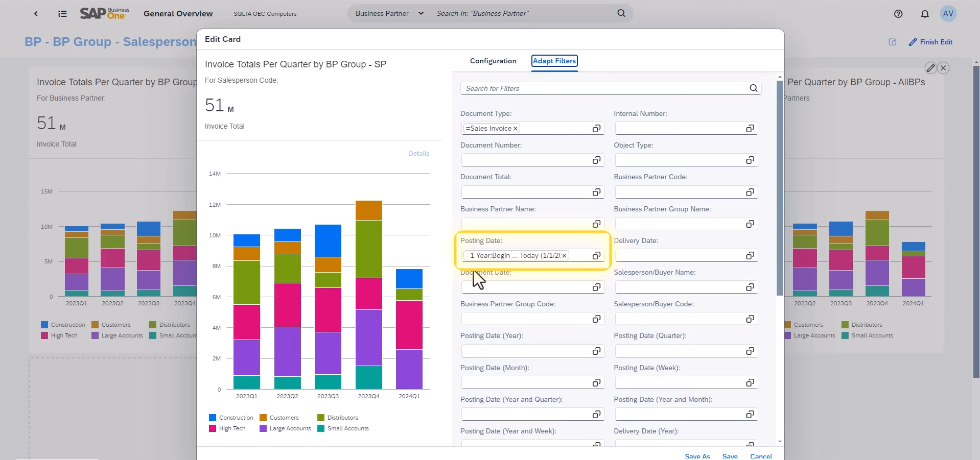Open the AV user avatar menu
The height and width of the screenshot is (460, 980).
949,14
